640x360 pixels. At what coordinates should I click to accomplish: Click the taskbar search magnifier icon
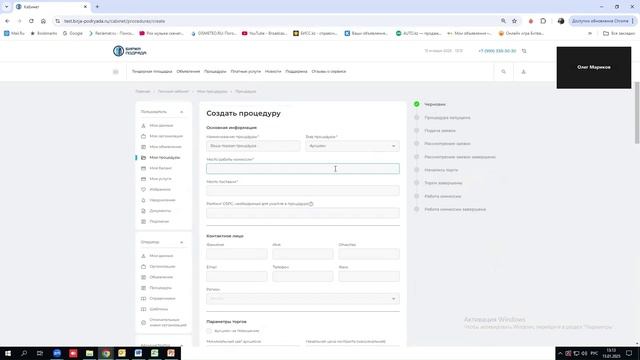[x=24, y=353]
